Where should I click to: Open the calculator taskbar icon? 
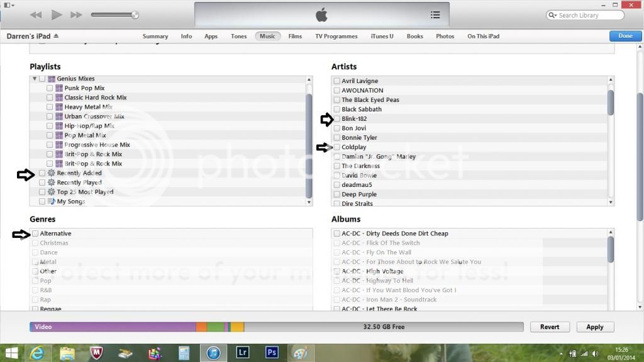click(184, 353)
